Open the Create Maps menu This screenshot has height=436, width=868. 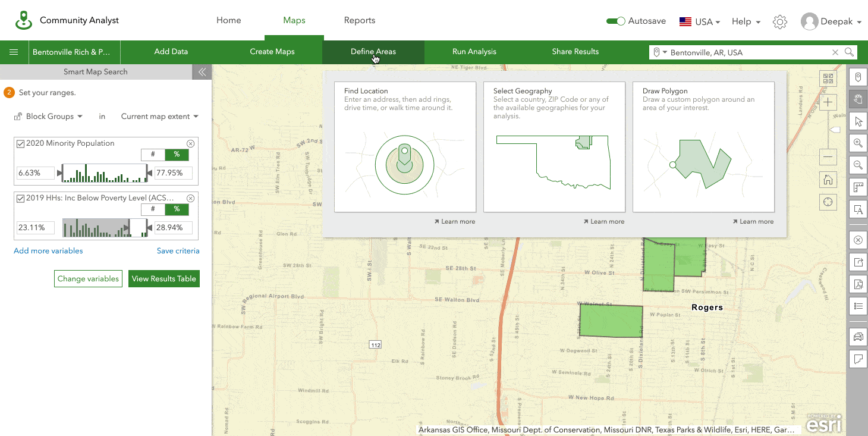click(x=272, y=52)
